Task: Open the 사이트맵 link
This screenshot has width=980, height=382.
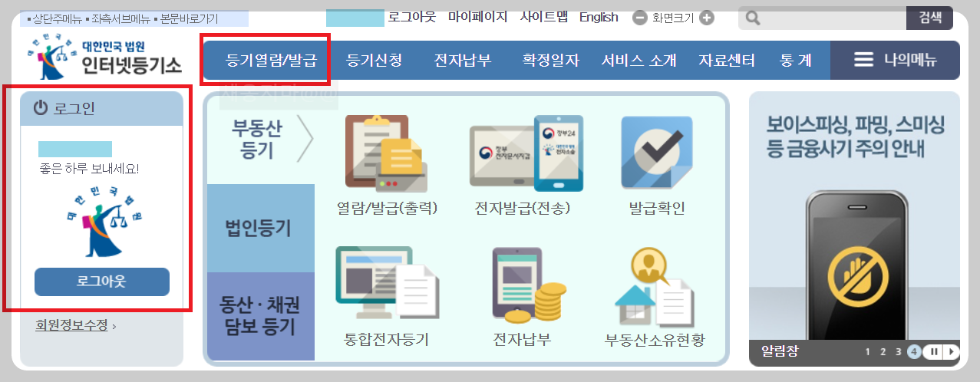Action: point(544,17)
